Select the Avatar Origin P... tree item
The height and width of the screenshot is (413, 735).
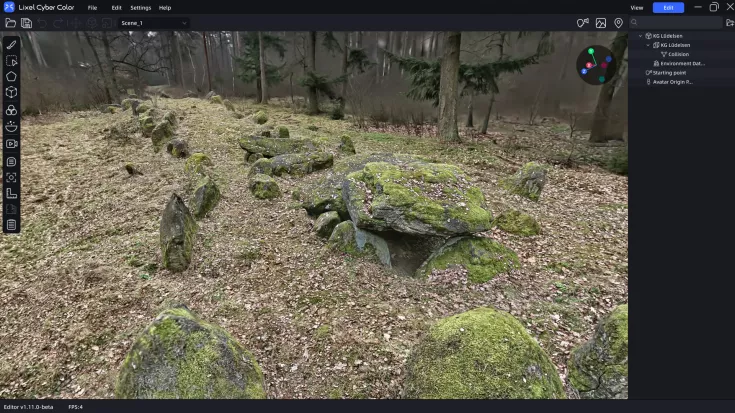672,82
